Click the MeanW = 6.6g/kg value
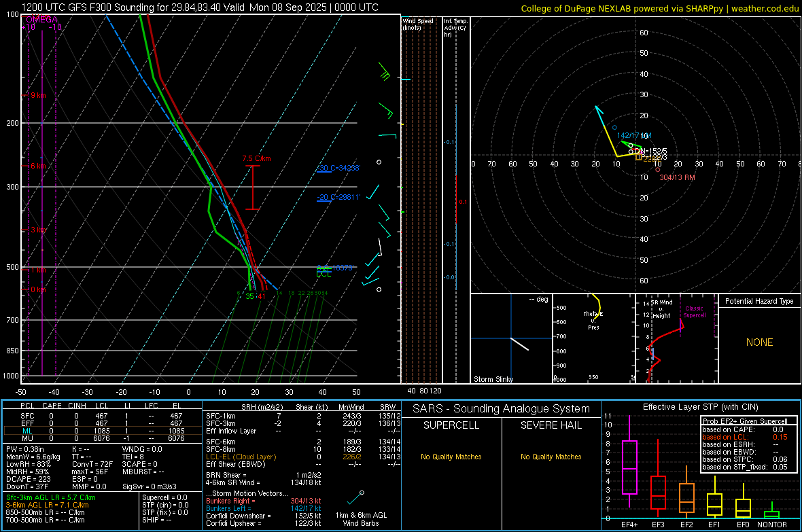Image resolution: width=802 pixels, height=532 pixels. pyautogui.click(x=33, y=457)
